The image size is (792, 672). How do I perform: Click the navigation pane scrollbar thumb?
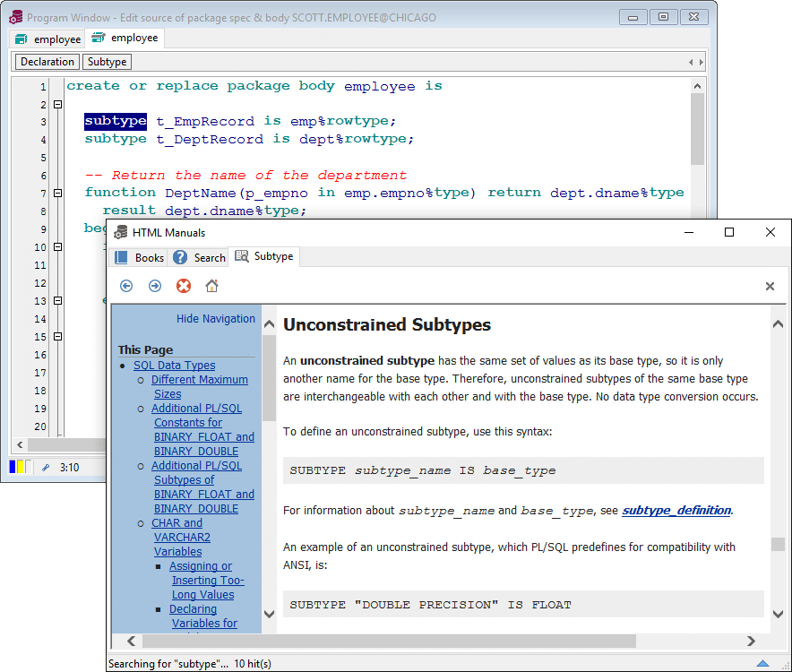click(269, 377)
